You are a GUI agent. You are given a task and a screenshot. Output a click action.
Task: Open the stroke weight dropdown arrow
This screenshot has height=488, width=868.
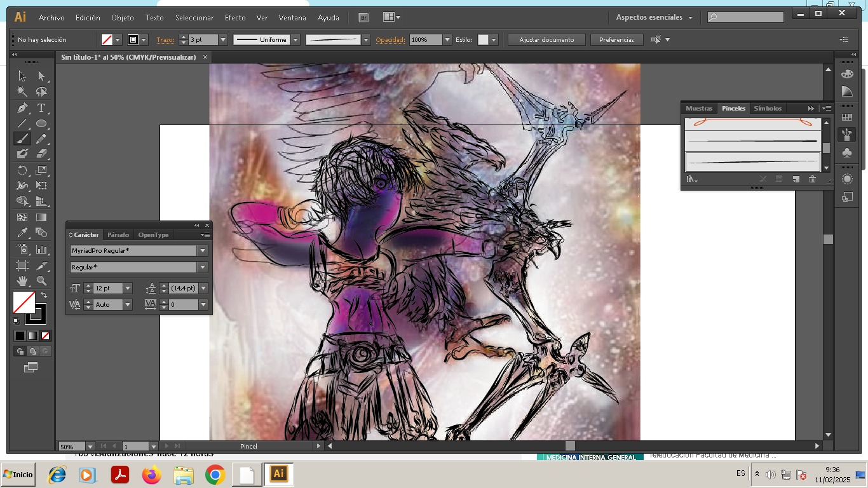click(x=223, y=39)
